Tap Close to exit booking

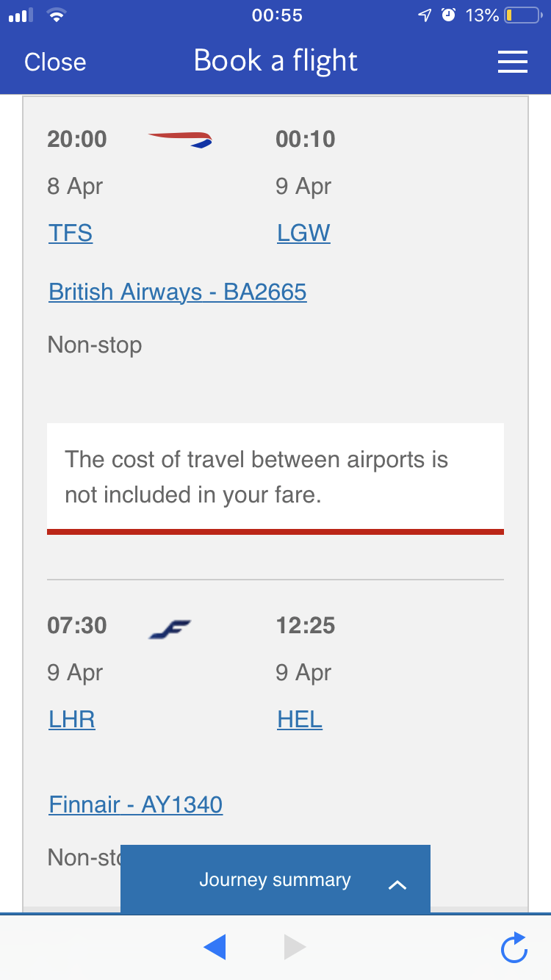click(54, 62)
